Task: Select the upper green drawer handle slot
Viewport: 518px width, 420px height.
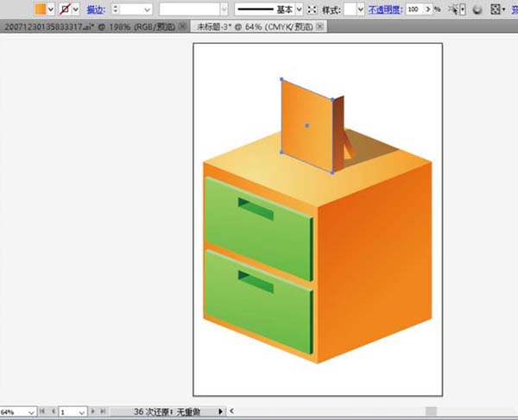Action: tap(256, 210)
